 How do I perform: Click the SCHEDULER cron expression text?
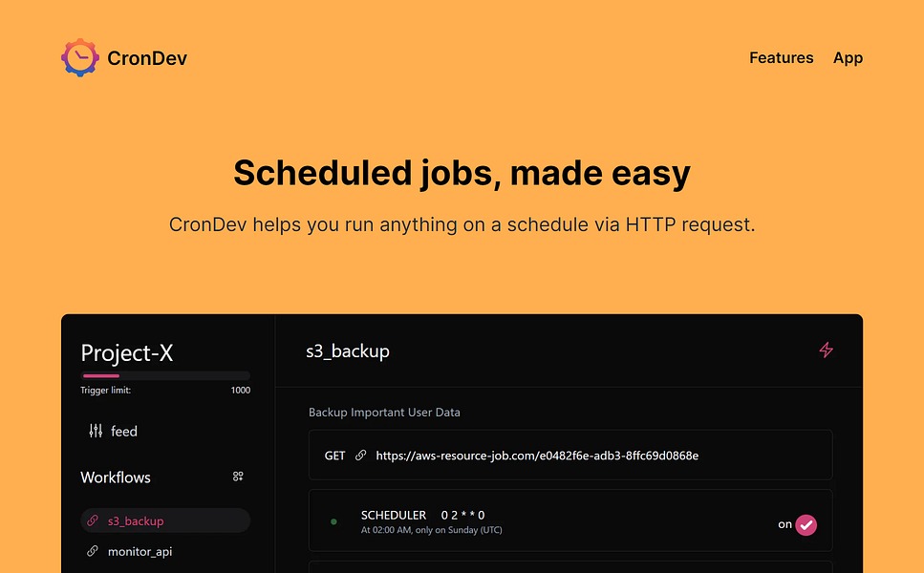[462, 515]
